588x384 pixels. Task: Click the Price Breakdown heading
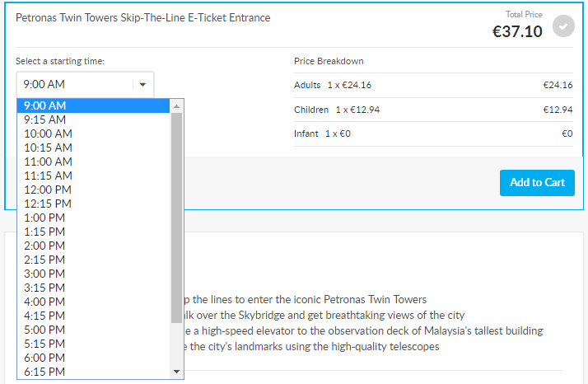pos(329,61)
